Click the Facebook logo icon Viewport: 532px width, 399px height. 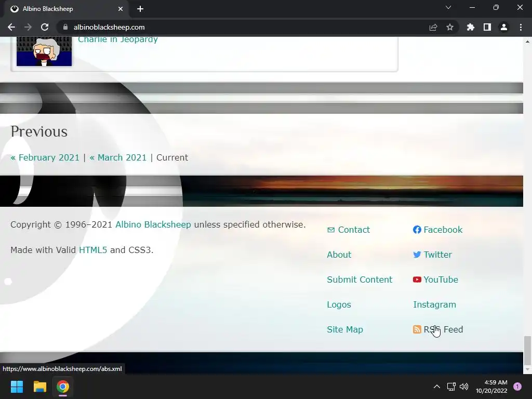coord(417,230)
